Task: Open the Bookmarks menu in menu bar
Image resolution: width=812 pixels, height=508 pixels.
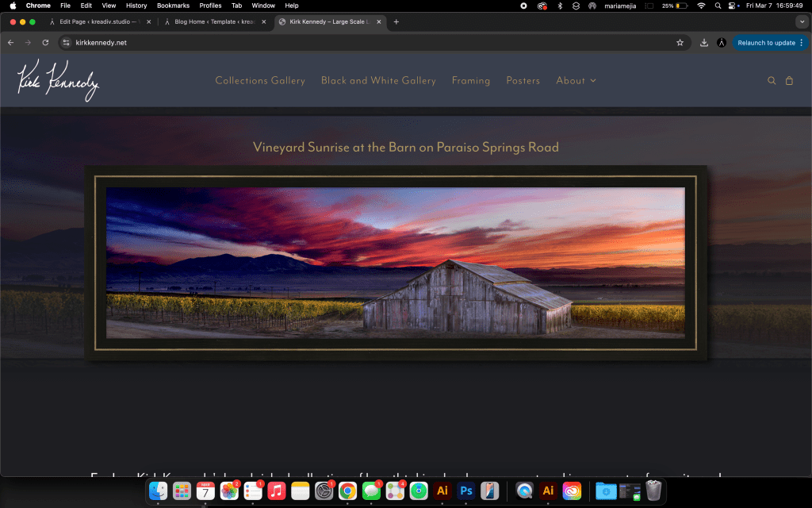Action: point(172,6)
